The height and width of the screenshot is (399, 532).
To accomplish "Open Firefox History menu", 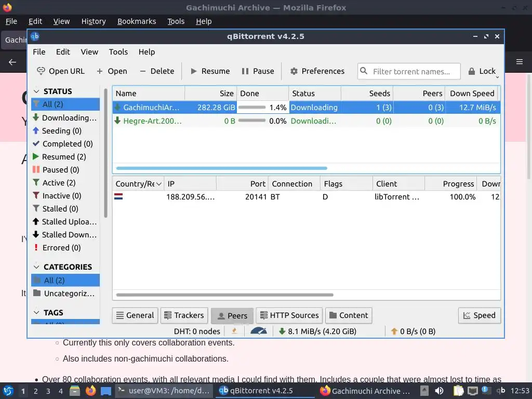I will click(94, 21).
